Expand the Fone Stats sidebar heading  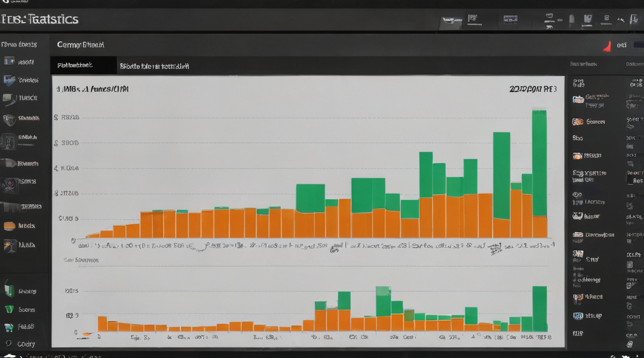pos(19,44)
